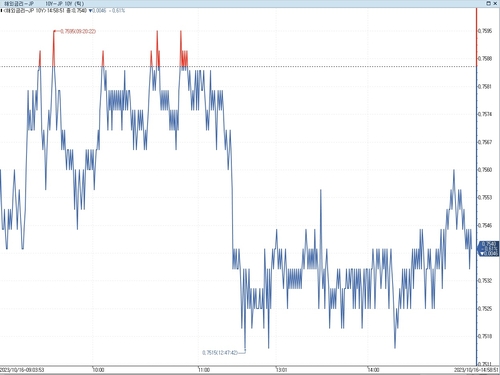Image resolution: width=500 pixels, height=375 pixels.
Task: Click the pin/dock window icon in title bar
Action: tap(488, 3)
